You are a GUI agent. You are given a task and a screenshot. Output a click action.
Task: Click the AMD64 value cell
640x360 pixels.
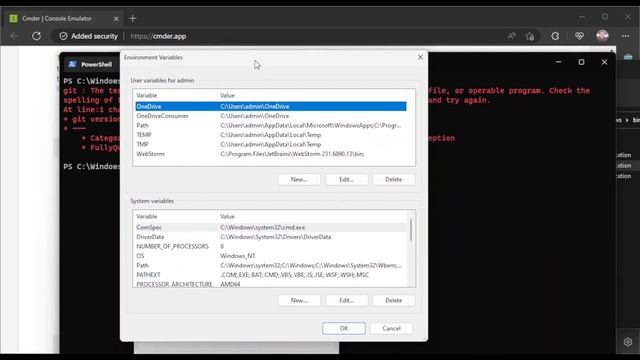click(230, 284)
